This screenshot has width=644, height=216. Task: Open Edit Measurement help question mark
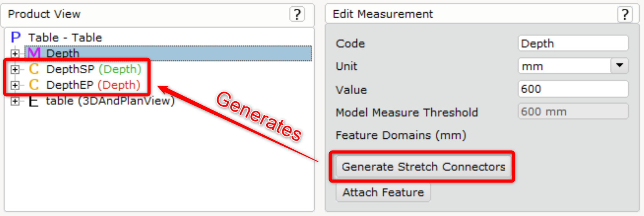click(625, 14)
